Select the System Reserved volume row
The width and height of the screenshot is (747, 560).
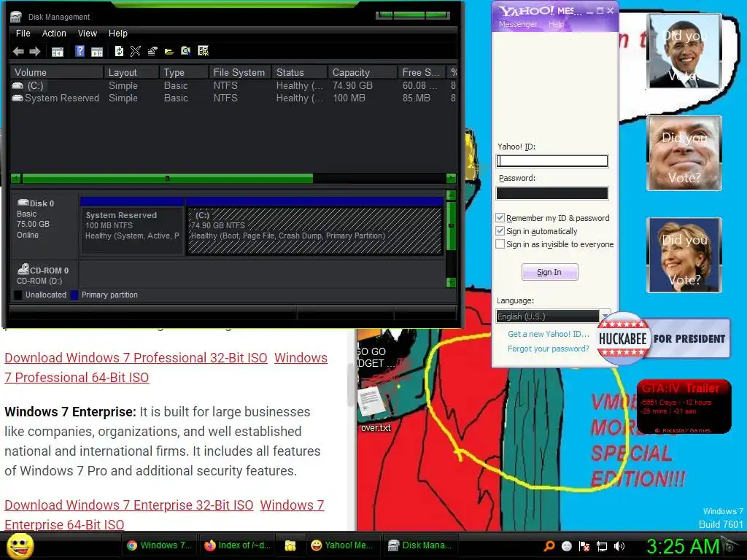pos(233,98)
